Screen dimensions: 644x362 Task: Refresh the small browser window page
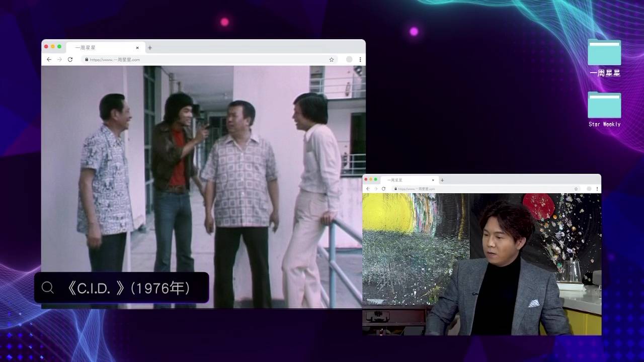pos(383,189)
